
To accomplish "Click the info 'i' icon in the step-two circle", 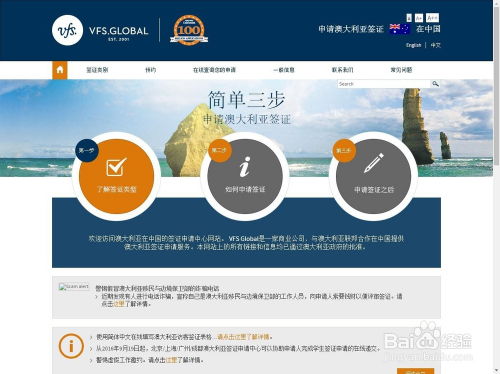I will pos(245,167).
